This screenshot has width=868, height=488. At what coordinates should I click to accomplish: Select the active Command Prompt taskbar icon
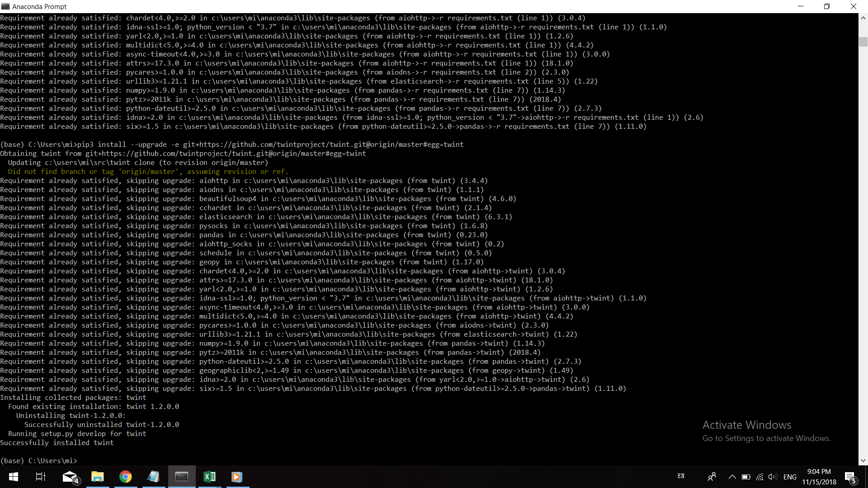(x=181, y=477)
